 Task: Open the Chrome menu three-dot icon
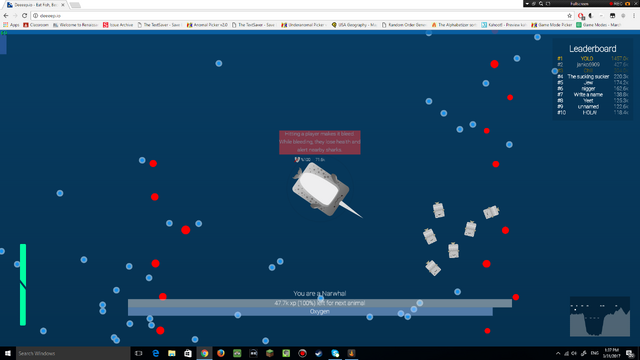coord(634,16)
